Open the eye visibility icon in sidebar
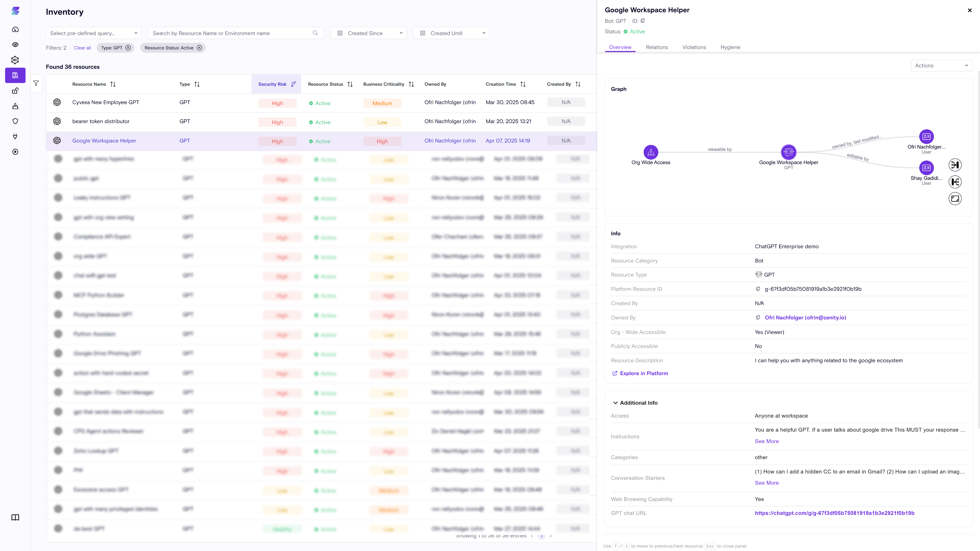 [15, 45]
